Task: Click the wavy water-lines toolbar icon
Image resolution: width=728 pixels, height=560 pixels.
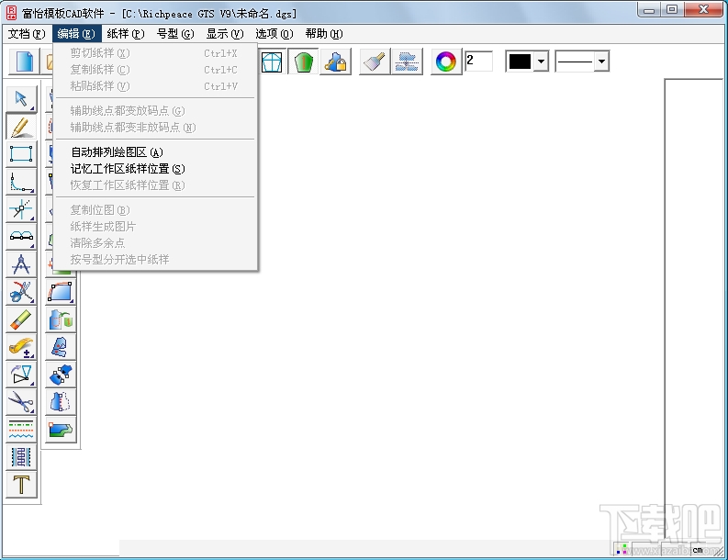Action: [x=407, y=62]
